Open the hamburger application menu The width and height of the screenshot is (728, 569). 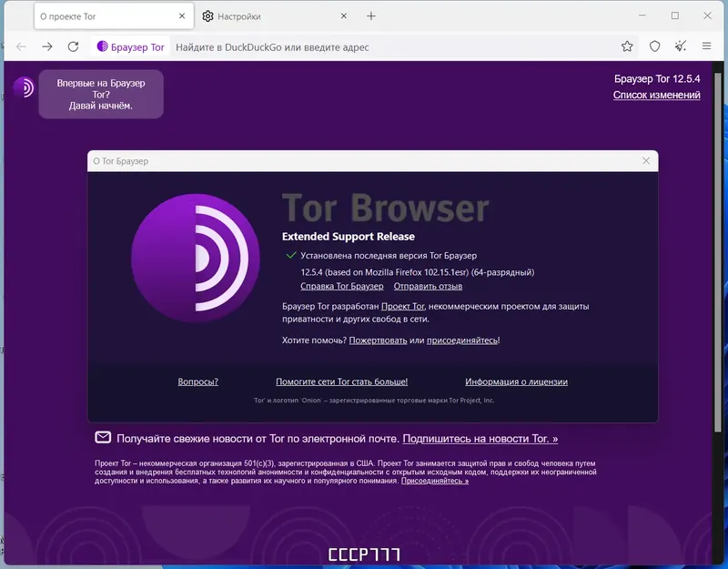[x=707, y=46]
